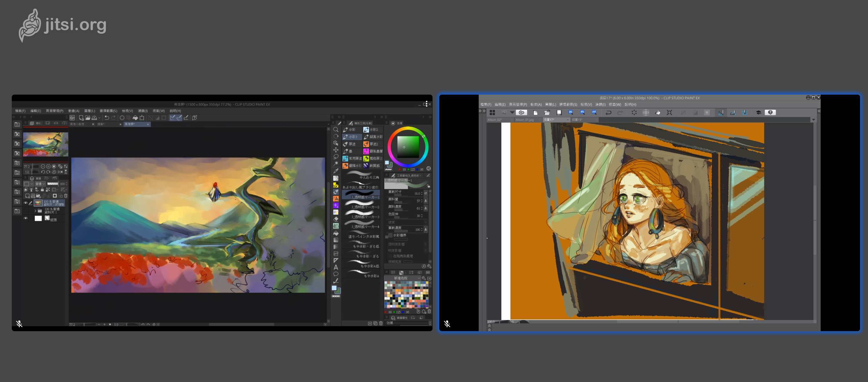Select the lasso selection tool in left window

(335, 157)
